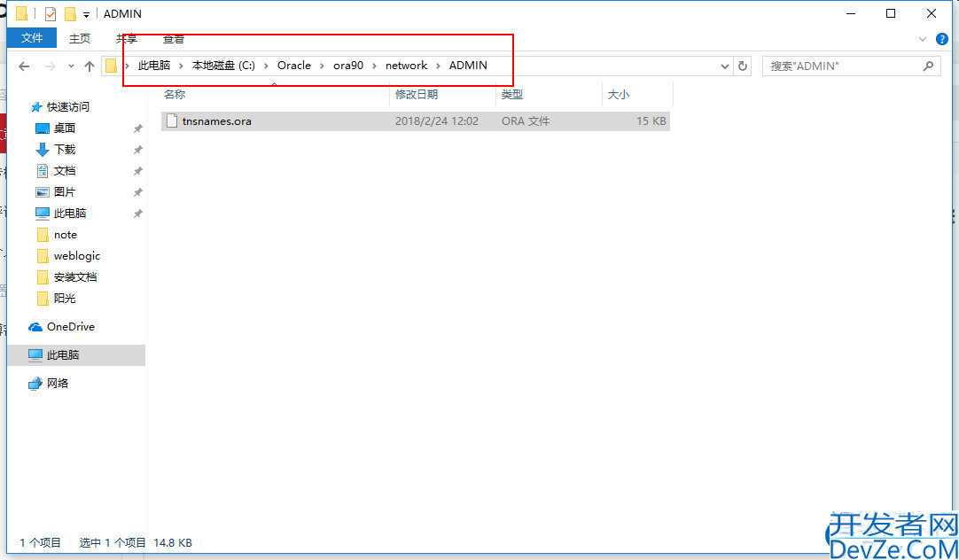Click the Up arrow navigation button
This screenshot has width=959, height=560.
click(90, 66)
